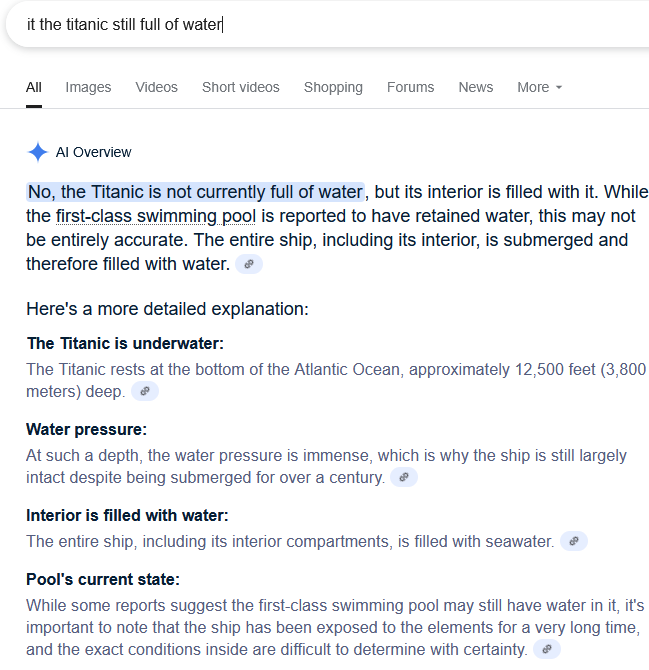
Task: Open source link icon after 'determine with certainty.'
Action: [547, 649]
